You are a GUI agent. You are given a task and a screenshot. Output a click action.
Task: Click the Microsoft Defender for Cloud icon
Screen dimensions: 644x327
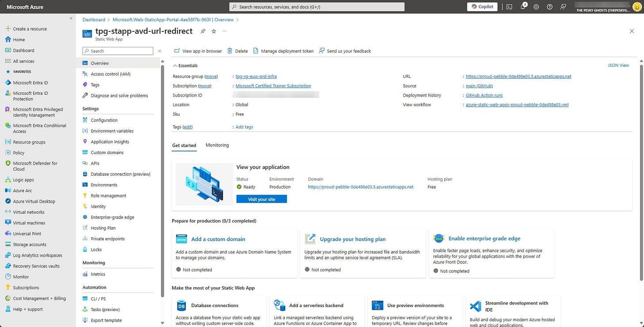(8, 163)
